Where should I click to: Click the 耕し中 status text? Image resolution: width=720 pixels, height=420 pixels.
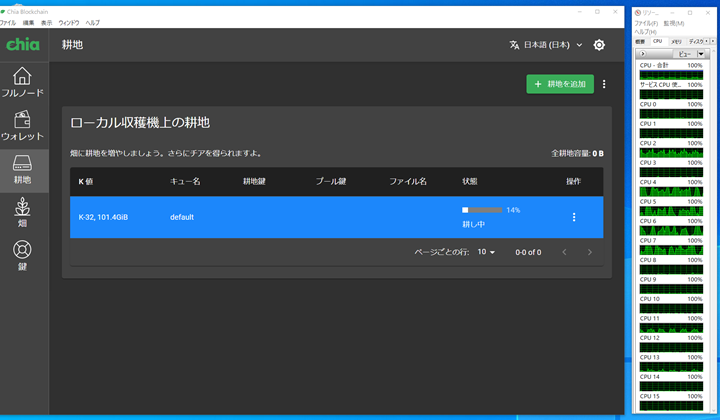click(473, 224)
